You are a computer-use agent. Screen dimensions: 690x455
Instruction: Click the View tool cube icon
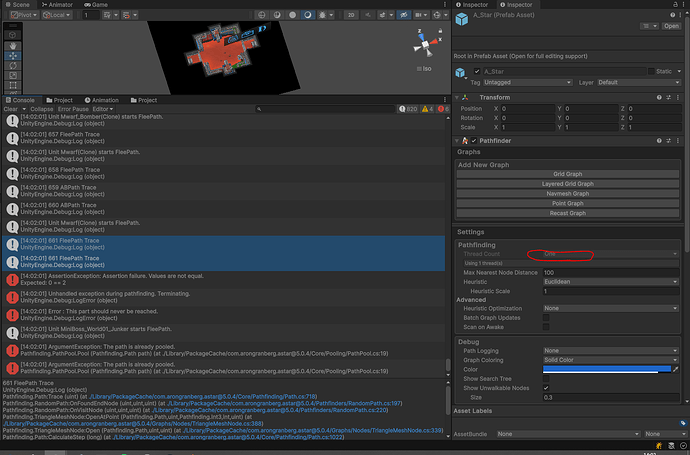13,35
